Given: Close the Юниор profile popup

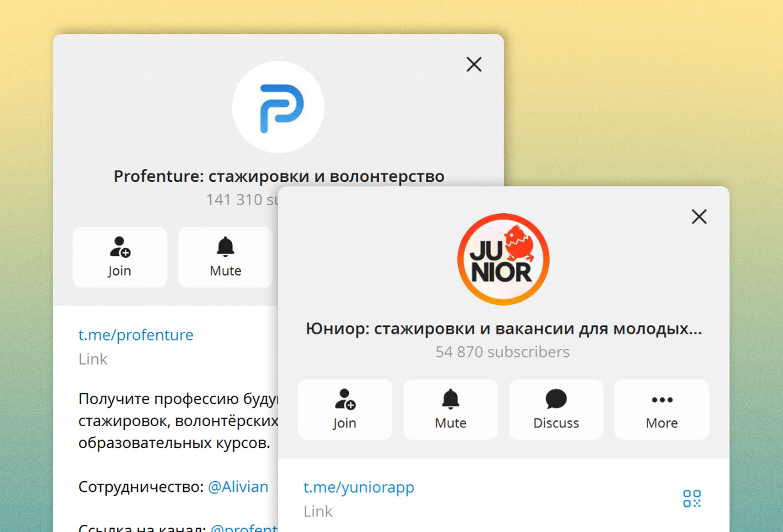Looking at the screenshot, I should (x=699, y=216).
